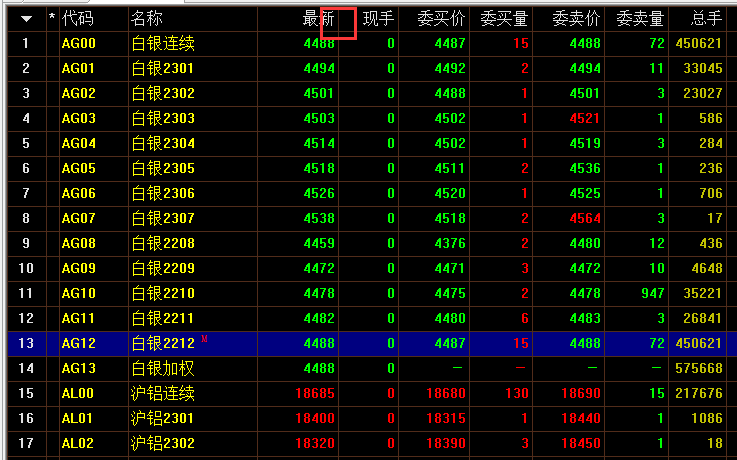Click the code AL01
Image resolution: width=737 pixels, height=460 pixels.
click(x=77, y=418)
